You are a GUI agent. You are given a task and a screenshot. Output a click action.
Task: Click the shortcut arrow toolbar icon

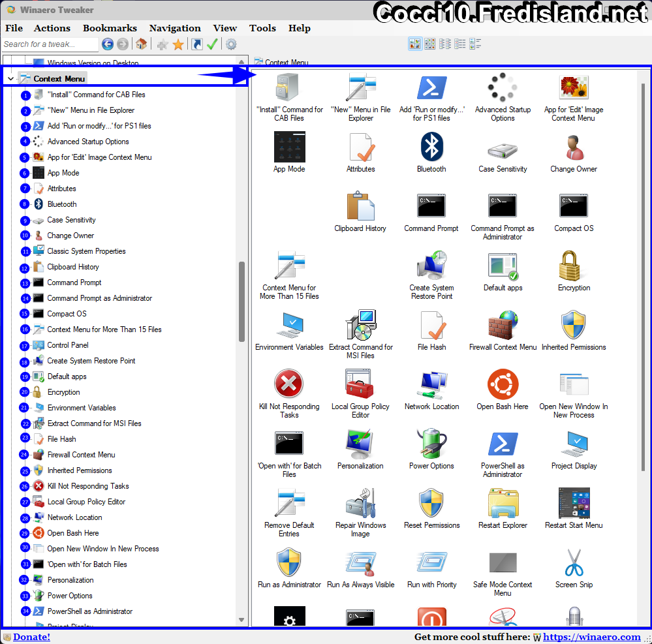(x=197, y=44)
